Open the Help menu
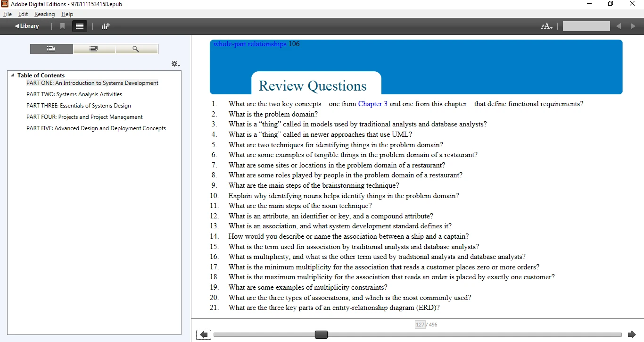Screen dimensions: 644x342 coord(67,14)
